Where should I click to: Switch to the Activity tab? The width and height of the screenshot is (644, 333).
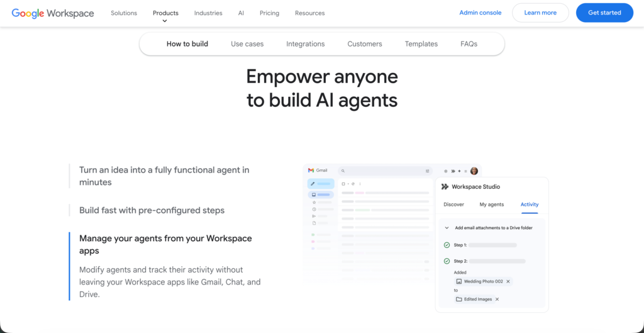(x=530, y=205)
